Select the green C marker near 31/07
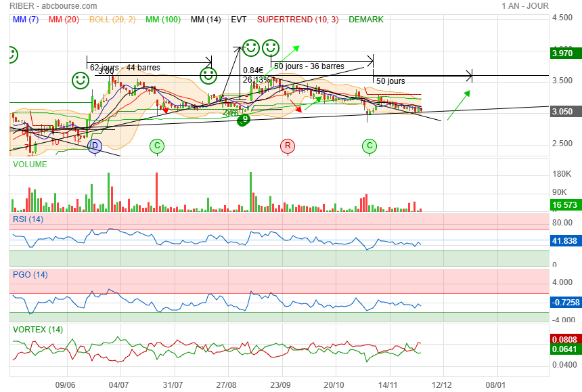 tap(157, 146)
